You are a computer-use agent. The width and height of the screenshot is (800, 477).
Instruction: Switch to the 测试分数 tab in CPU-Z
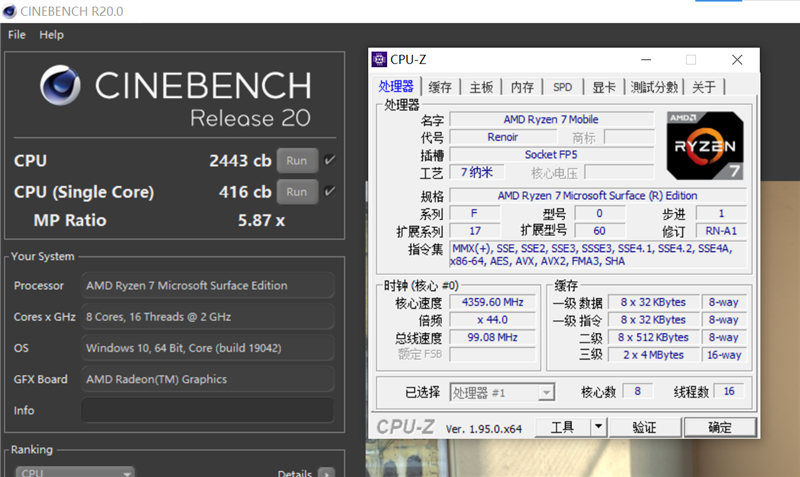tap(654, 87)
